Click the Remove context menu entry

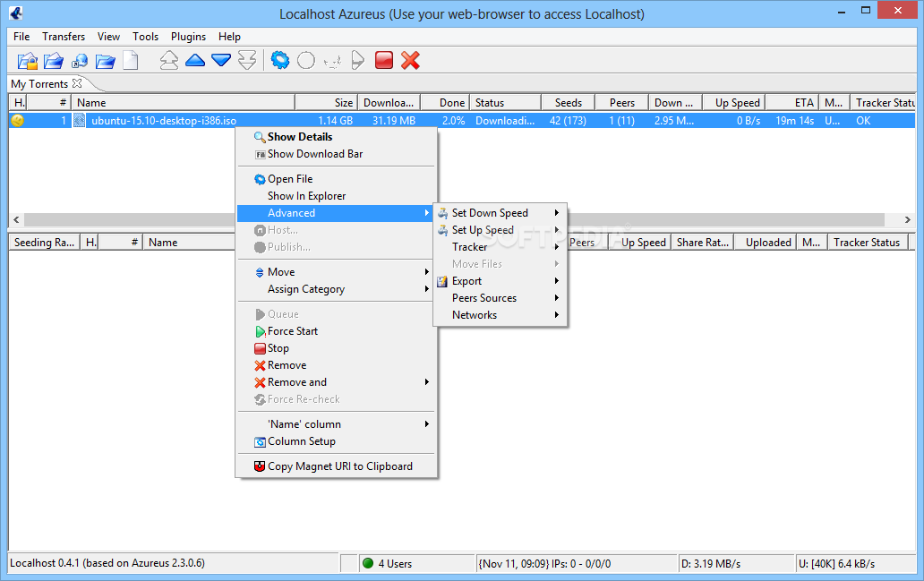click(x=337, y=365)
